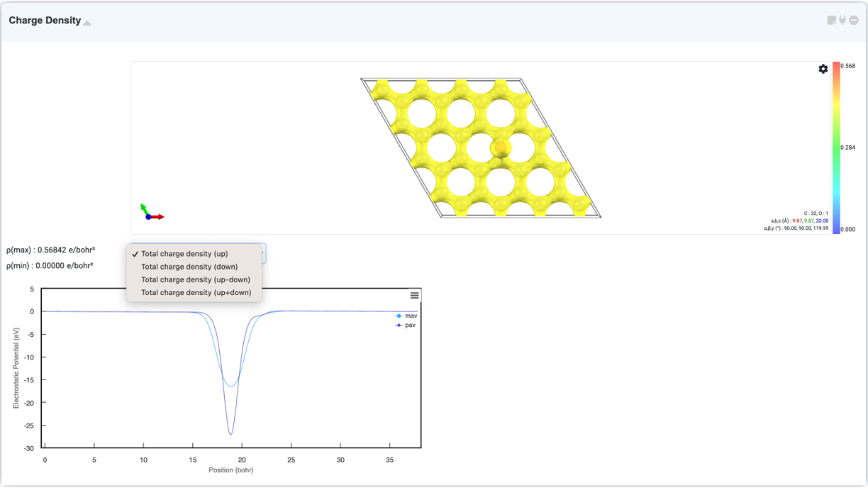Screen dimensions: 868x488
Task: Click the Charge Density panel title
Action: 45,21
